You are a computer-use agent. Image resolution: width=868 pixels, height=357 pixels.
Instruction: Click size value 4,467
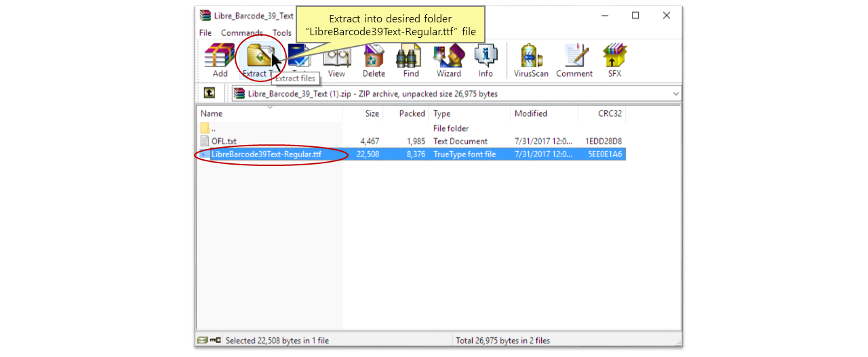[369, 141]
